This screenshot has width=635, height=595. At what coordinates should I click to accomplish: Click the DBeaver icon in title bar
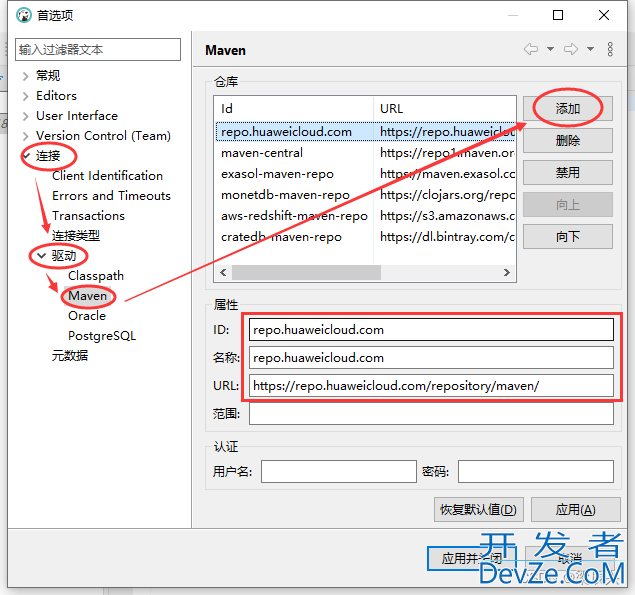[x=24, y=15]
